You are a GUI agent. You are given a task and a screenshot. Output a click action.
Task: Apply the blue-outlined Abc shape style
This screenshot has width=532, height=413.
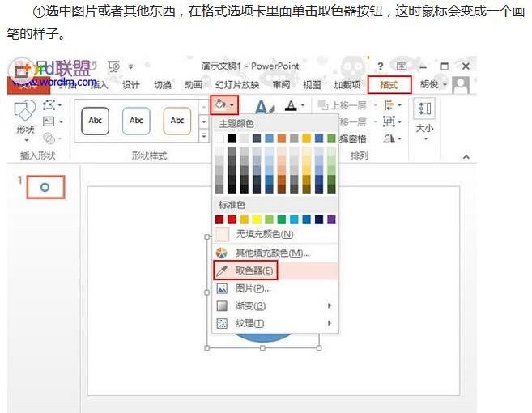click(x=136, y=121)
